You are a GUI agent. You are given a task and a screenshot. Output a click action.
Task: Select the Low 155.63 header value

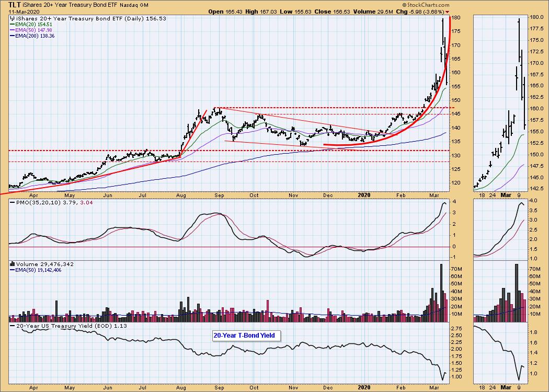295,11
